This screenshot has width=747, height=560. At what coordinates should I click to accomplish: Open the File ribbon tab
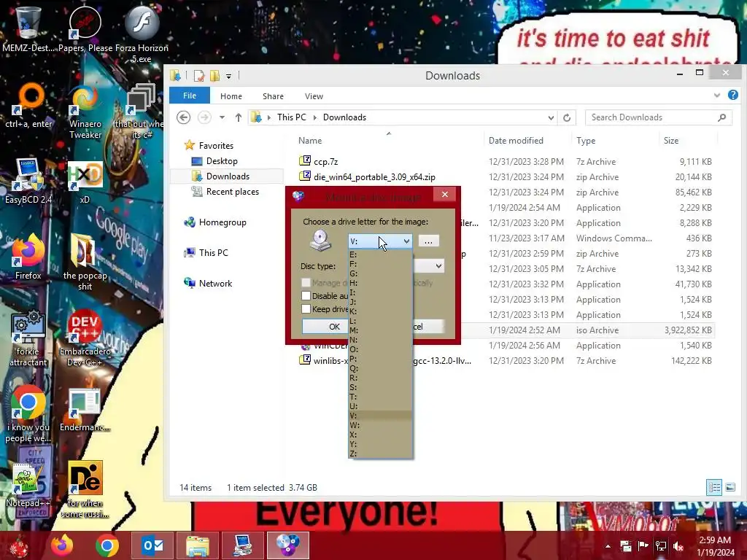click(x=190, y=96)
